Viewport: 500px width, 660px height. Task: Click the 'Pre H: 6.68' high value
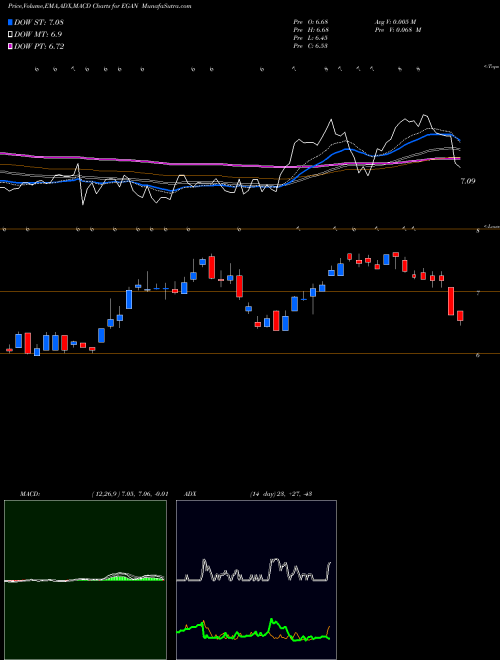(311, 30)
